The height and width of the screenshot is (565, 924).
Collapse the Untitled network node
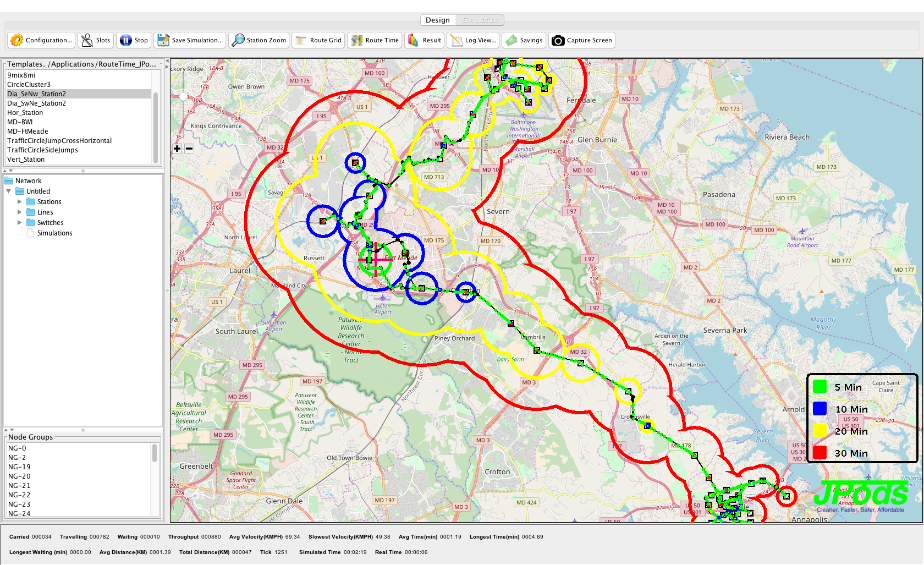point(9,191)
